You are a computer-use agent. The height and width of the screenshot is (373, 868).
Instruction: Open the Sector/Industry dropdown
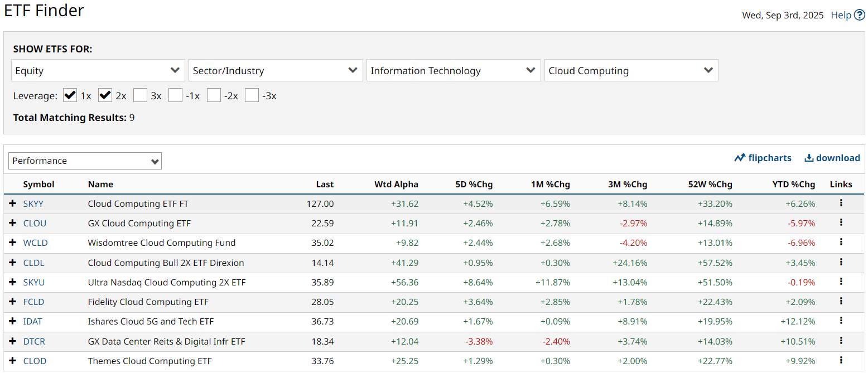click(276, 70)
